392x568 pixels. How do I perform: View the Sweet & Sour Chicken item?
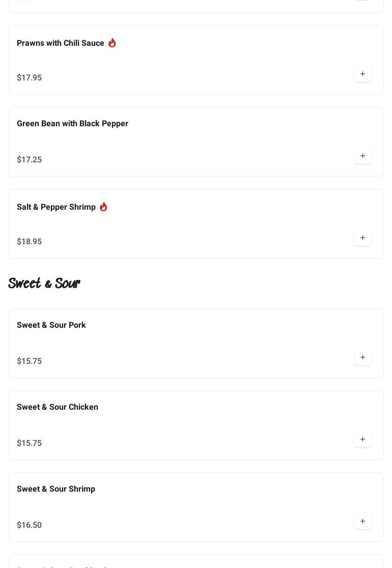[57, 407]
